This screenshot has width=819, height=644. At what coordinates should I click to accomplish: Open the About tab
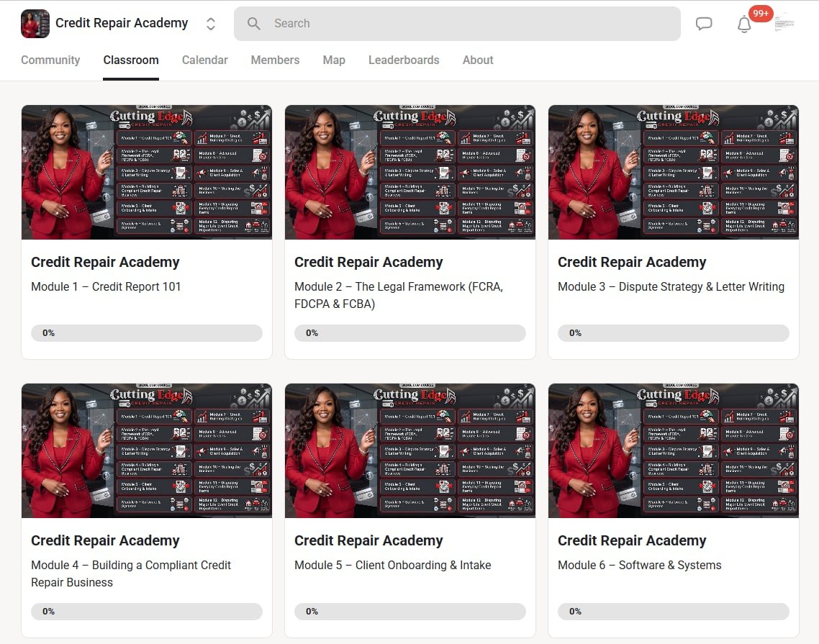478,60
